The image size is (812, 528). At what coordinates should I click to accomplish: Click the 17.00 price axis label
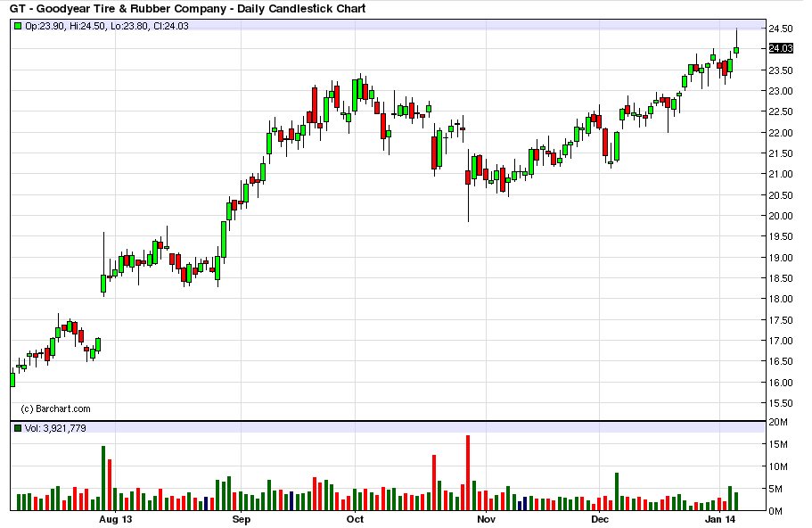pyautogui.click(x=781, y=341)
